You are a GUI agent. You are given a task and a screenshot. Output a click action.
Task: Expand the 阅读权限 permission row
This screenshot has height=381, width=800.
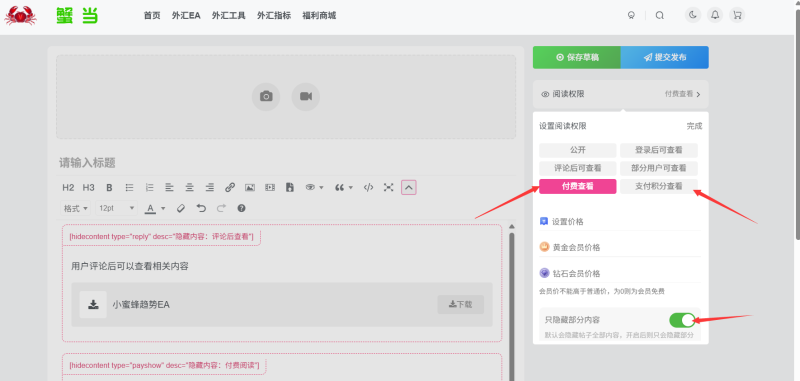click(x=621, y=94)
